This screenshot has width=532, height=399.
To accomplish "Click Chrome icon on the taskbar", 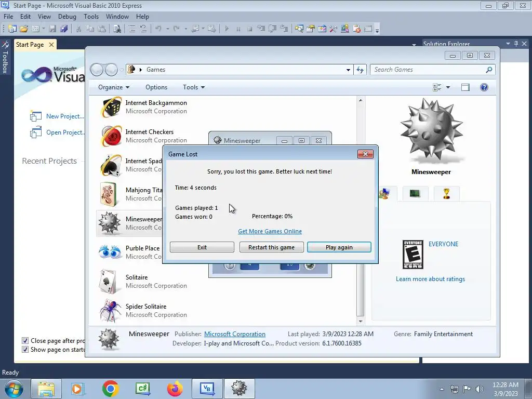I will [110, 389].
